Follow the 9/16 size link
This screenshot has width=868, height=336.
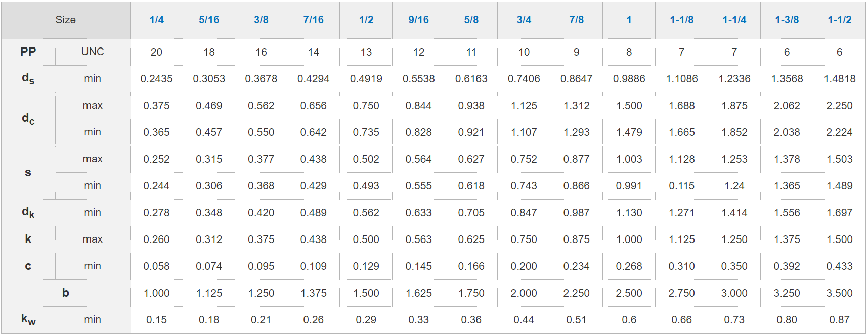[418, 20]
